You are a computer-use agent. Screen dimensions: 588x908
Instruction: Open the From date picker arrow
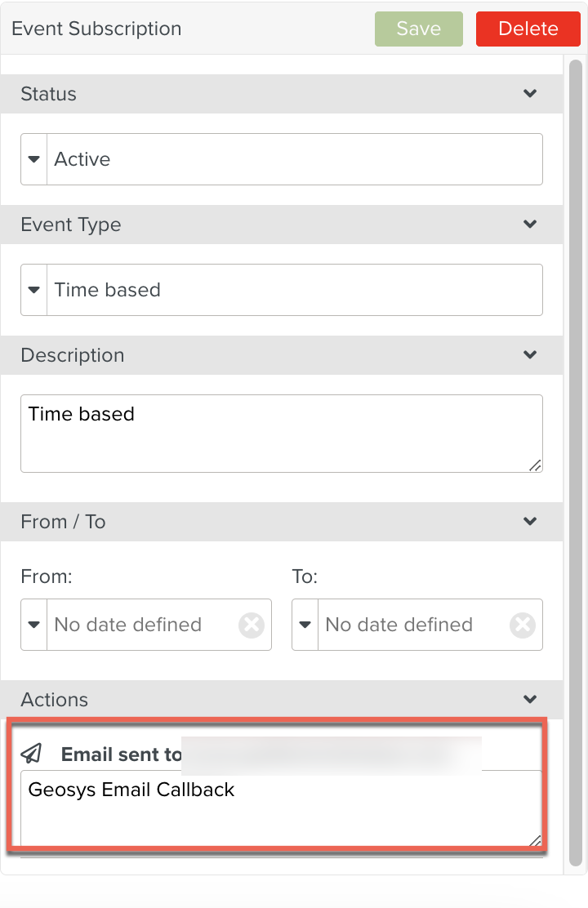[x=34, y=625]
